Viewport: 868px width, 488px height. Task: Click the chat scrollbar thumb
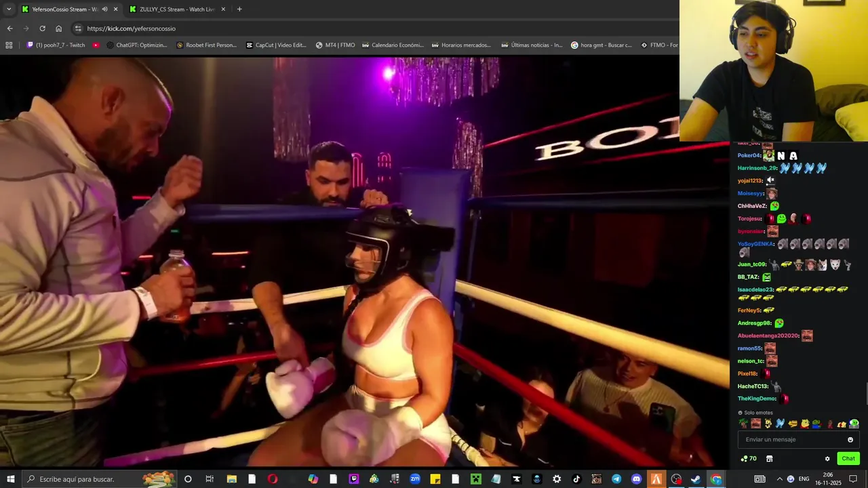[x=866, y=393]
